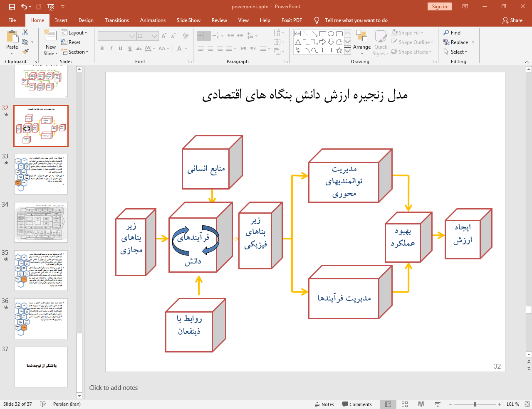The image size is (532, 409).
Task: Open the Animations tab
Action: pos(153,20)
